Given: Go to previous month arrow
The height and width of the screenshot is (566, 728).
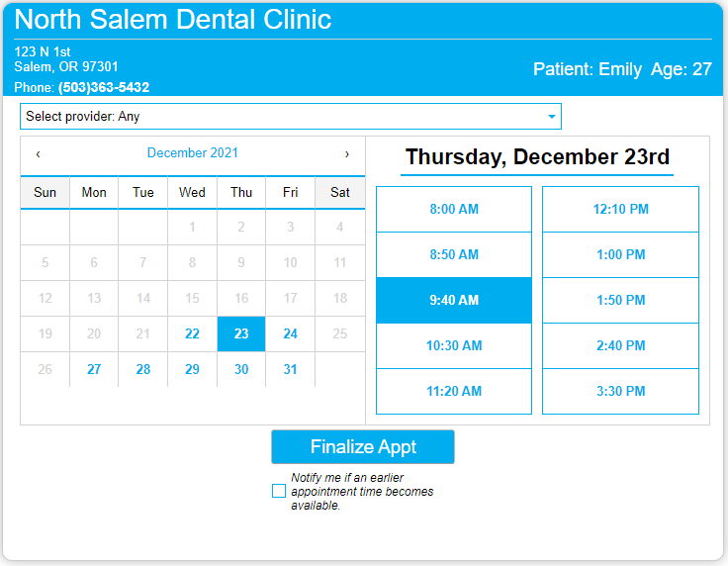Looking at the screenshot, I should coord(38,154).
